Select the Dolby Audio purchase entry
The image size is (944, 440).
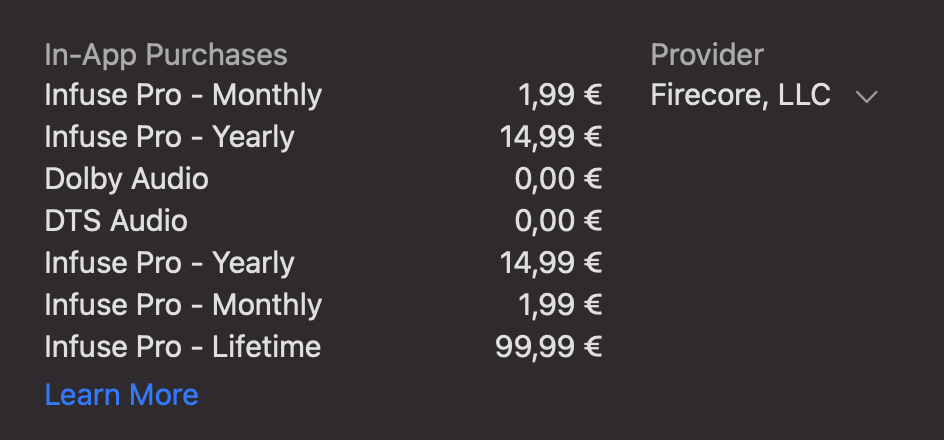pyautogui.click(x=127, y=179)
